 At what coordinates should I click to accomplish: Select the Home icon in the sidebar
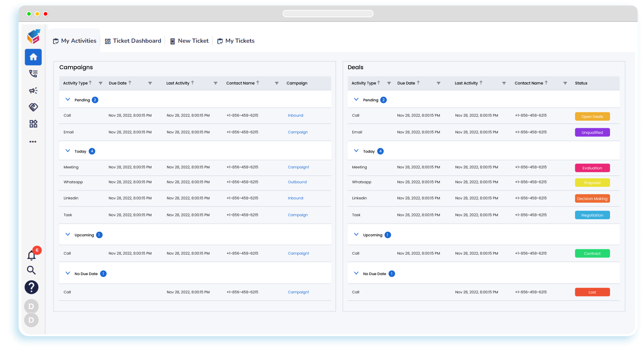[x=33, y=57]
